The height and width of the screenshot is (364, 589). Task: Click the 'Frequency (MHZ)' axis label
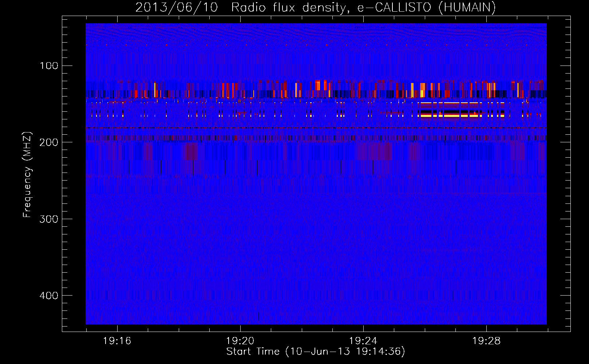[27, 175]
